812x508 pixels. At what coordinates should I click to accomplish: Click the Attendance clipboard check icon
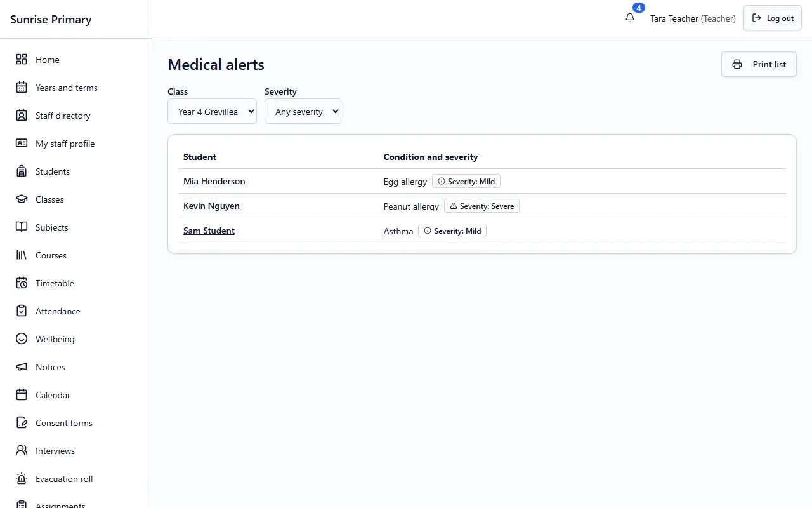pos(22,311)
